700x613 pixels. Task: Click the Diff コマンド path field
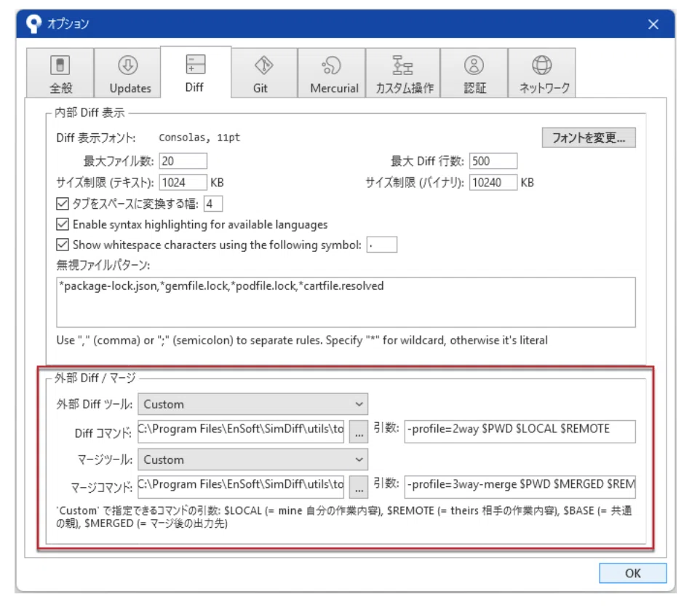pyautogui.click(x=241, y=431)
